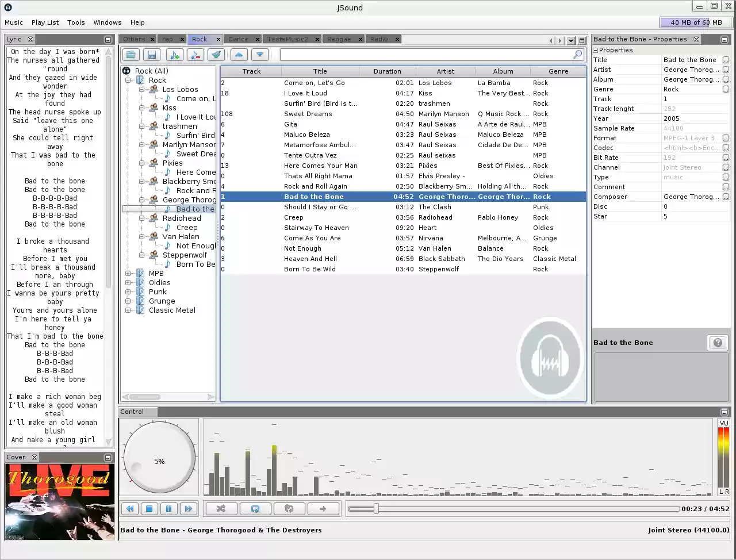Add a new song to the playlist

(174, 54)
